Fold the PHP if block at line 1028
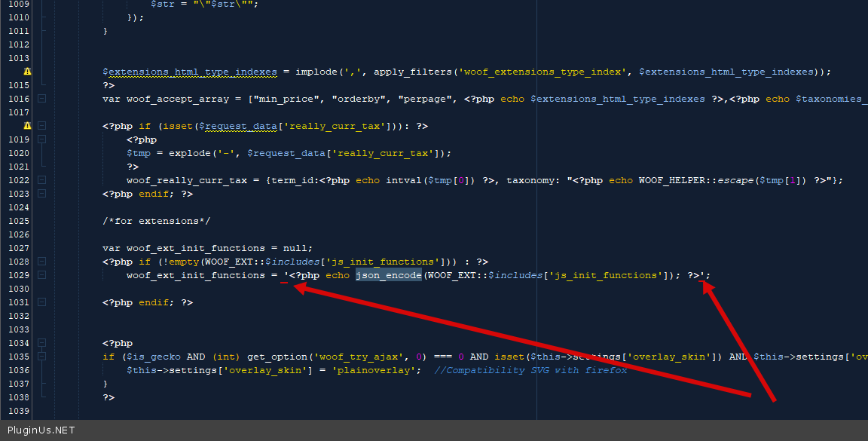868x441 pixels. tap(42, 262)
